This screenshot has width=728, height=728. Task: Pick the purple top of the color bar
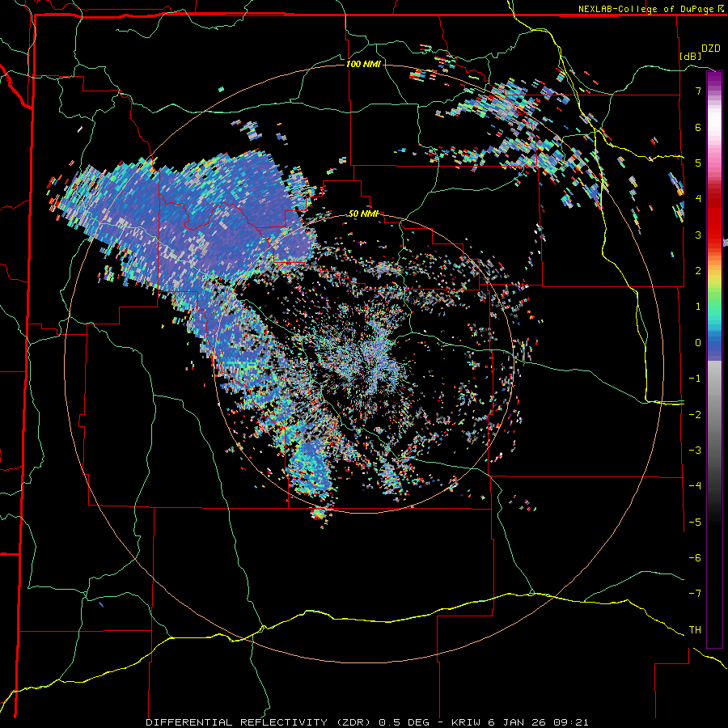(714, 80)
